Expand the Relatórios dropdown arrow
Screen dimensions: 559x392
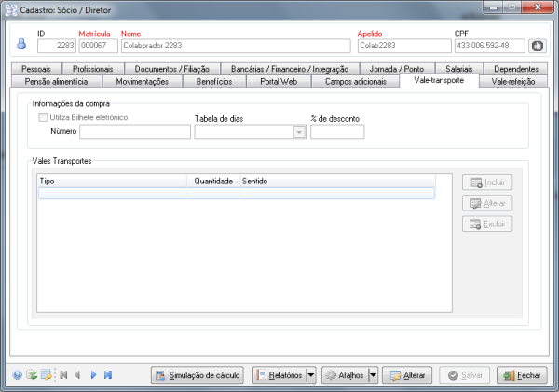pos(311,375)
